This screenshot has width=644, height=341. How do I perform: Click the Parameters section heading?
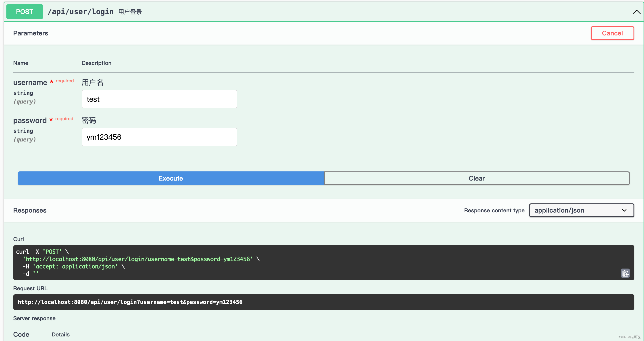click(30, 33)
